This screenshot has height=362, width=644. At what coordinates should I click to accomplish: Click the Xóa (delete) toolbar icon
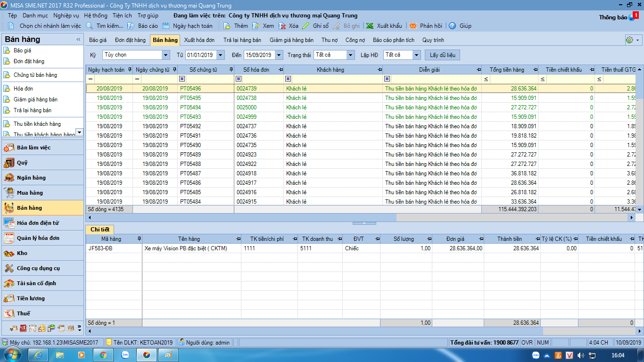pos(282,26)
